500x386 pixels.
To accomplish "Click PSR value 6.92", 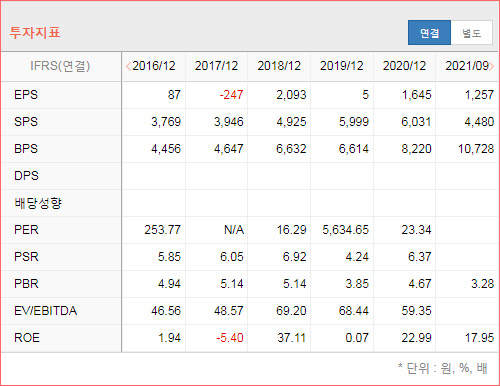I will [295, 257].
